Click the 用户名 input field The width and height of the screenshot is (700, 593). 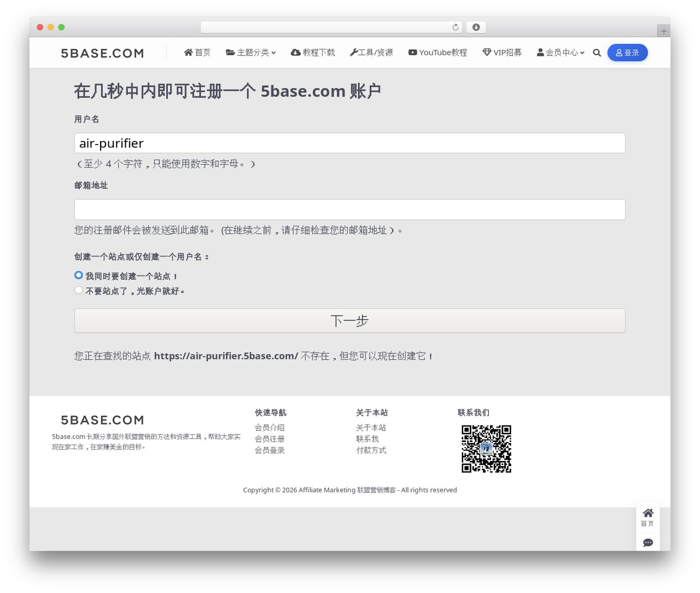tap(350, 143)
